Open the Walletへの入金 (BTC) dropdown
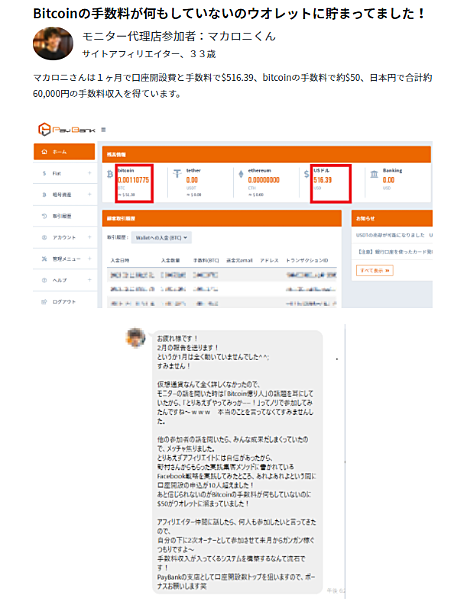 point(161,237)
